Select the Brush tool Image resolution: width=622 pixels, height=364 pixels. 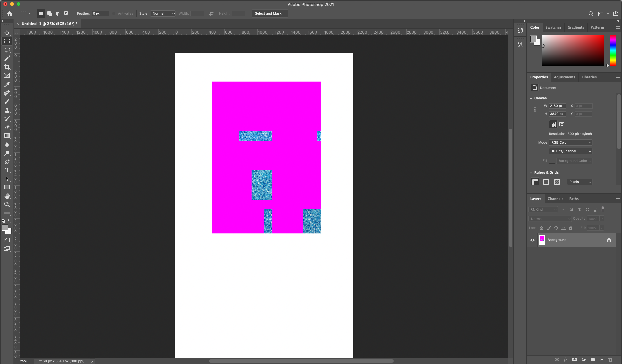click(x=7, y=101)
